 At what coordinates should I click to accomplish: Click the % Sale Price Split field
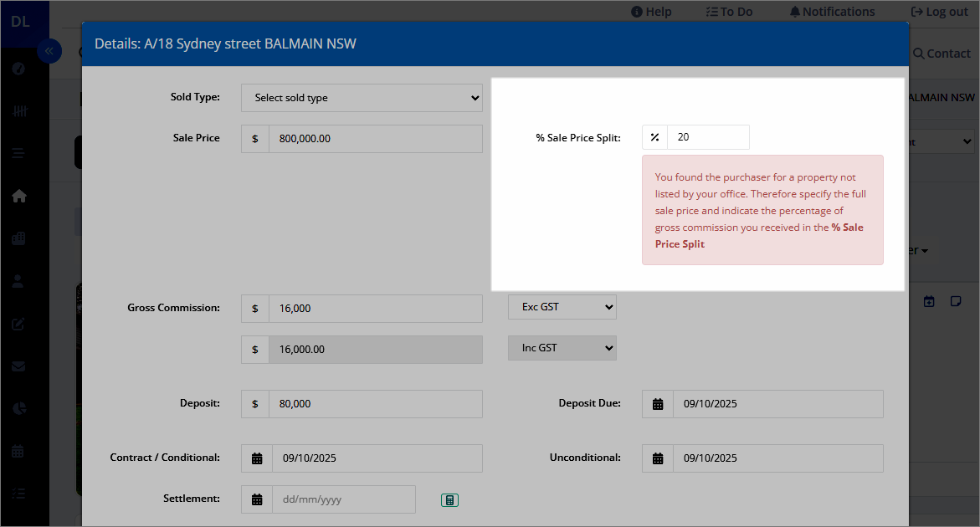coord(708,137)
